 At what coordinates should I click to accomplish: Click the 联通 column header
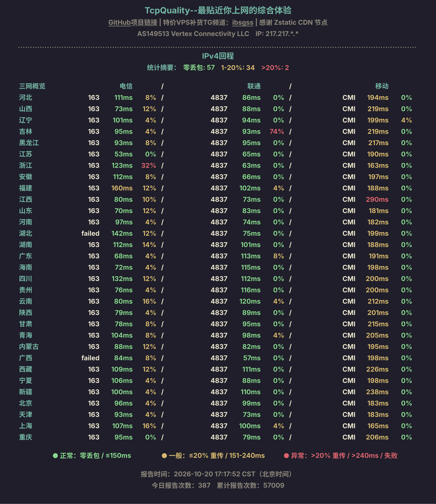pyautogui.click(x=254, y=86)
